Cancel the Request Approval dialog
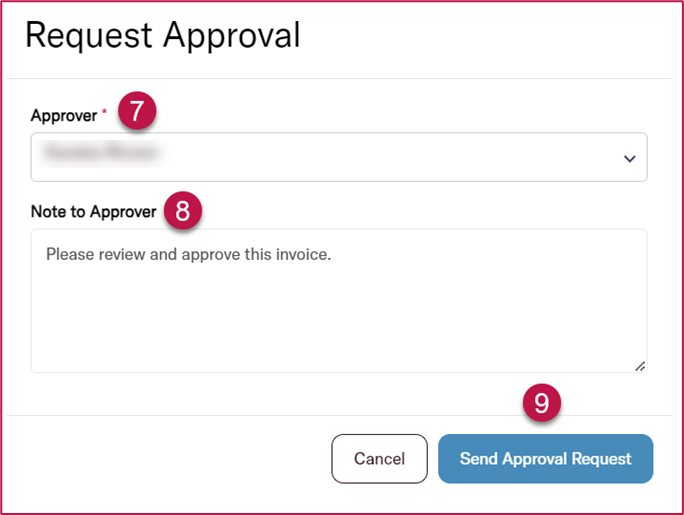Viewport: 684px width, 515px height. tap(379, 459)
